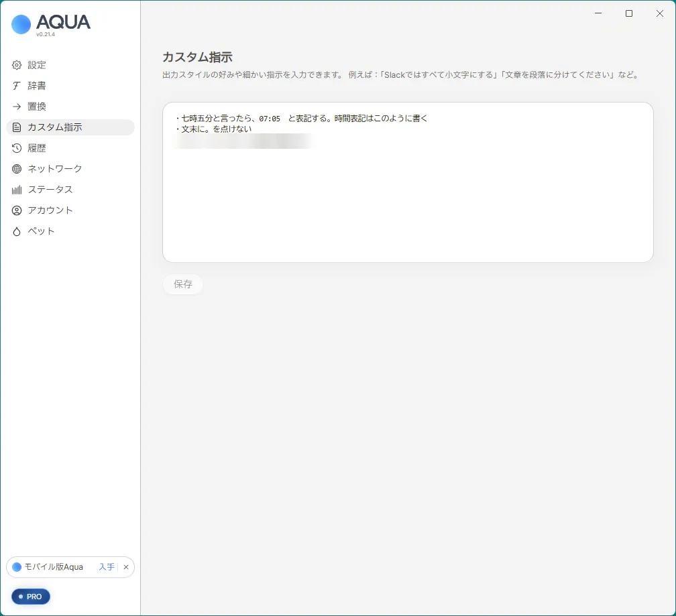The image size is (676, 616).
Task: Click the document icon beside カスタム指示
Action: (x=17, y=127)
